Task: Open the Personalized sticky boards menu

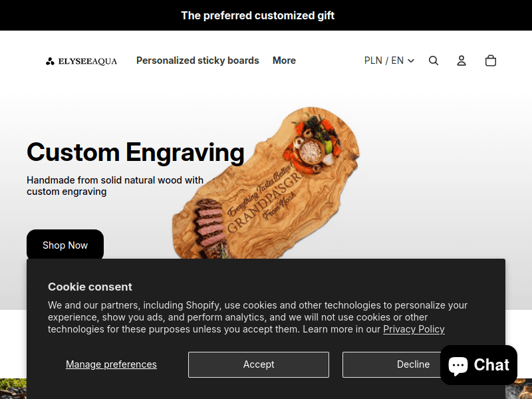Action: pos(198,61)
